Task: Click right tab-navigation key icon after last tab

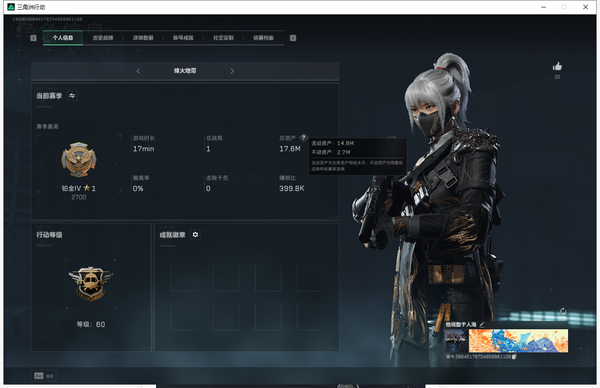Action: 293,38
